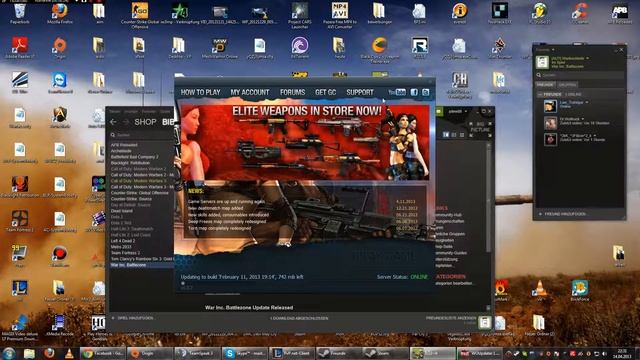Select Team Fortress 2 in library list
640x360 pixels.
point(125,253)
